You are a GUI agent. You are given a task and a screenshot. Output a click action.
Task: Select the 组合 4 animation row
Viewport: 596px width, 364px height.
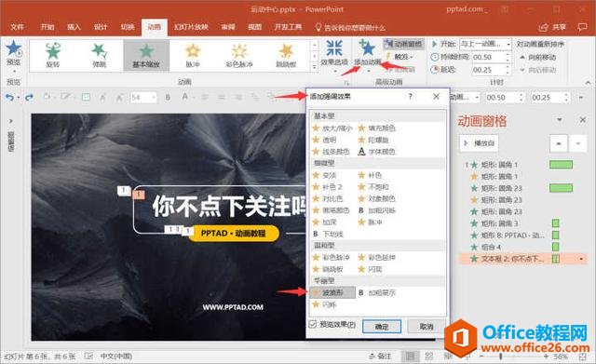click(523, 247)
